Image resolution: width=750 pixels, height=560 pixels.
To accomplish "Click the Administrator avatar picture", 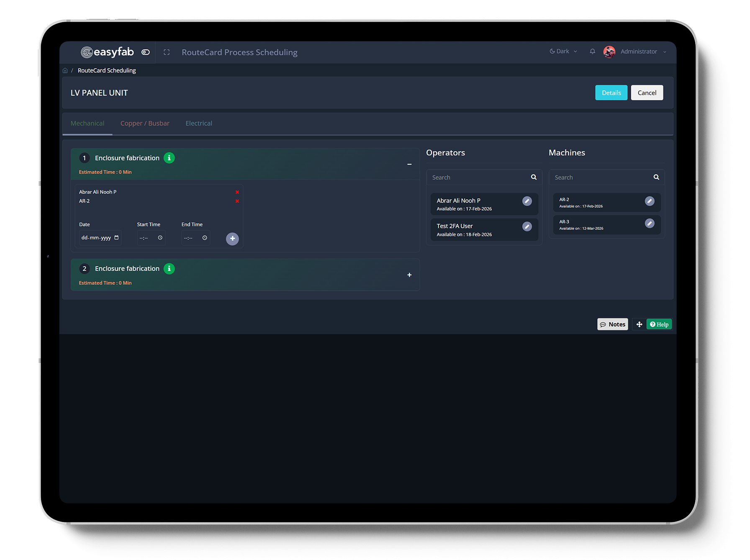I will 609,51.
